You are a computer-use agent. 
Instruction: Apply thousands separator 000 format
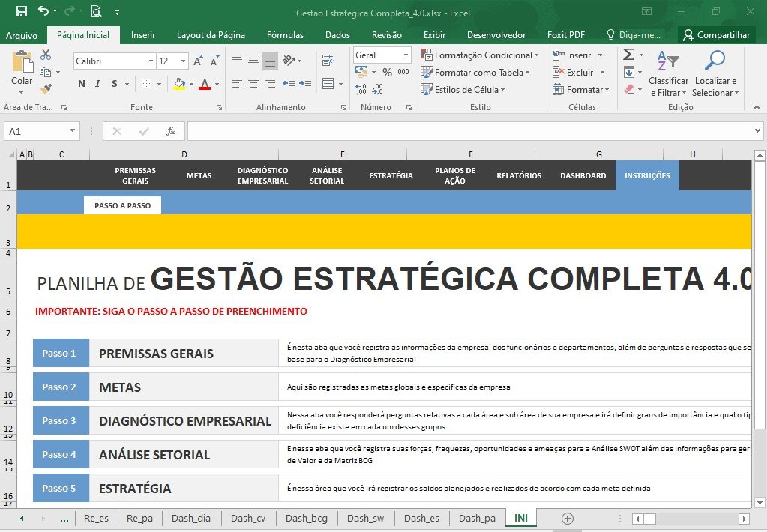tap(403, 72)
